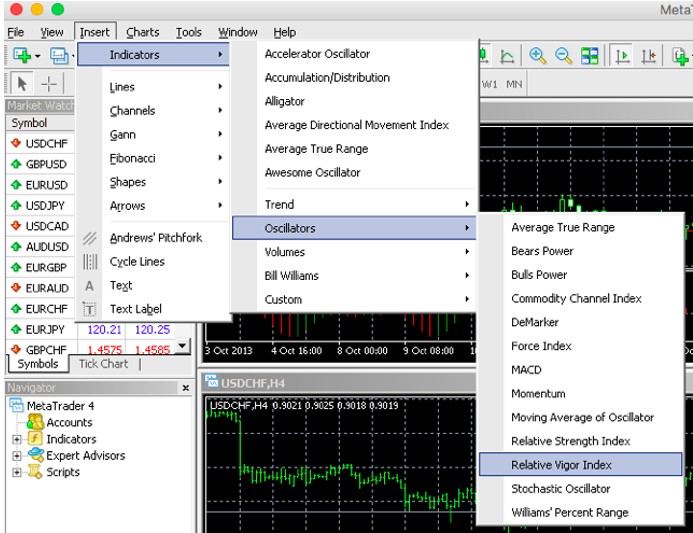
Task: Click the Zoom In magnifier icon
Action: pyautogui.click(x=537, y=56)
